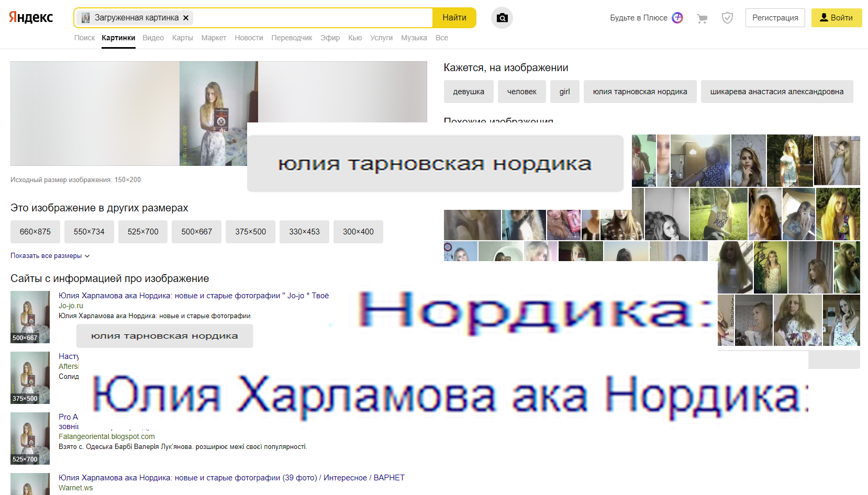Open the Будьте в Плюсе link
The image size is (868, 495).
[639, 18]
